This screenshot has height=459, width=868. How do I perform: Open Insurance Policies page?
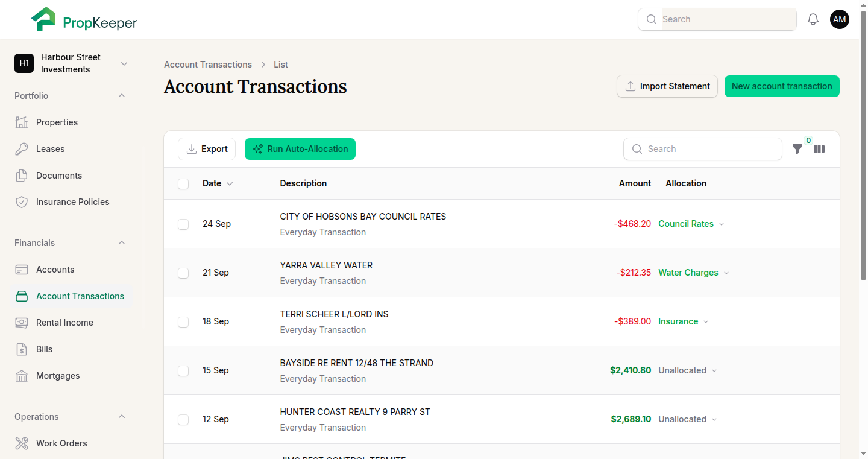[x=72, y=202]
